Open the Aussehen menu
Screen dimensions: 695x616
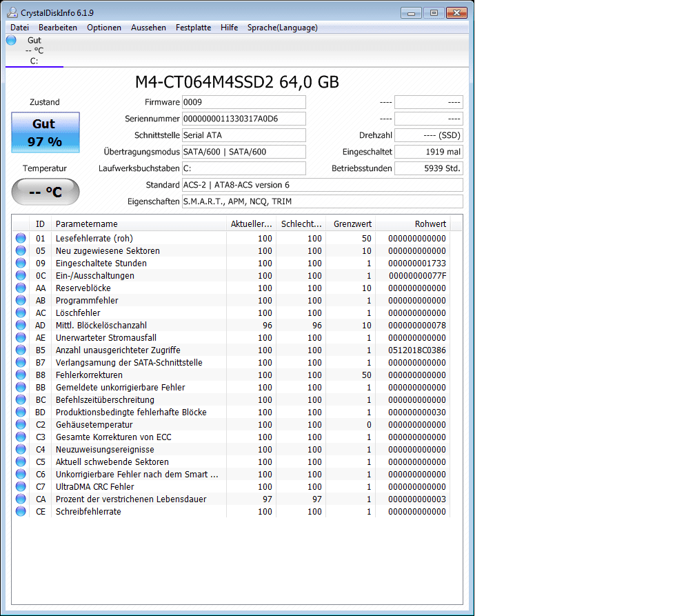click(148, 28)
